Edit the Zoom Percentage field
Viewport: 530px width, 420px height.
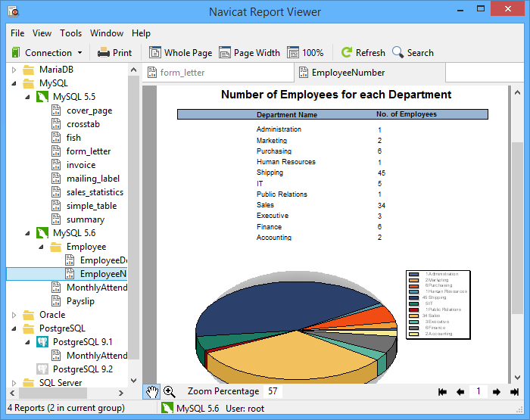[273, 391]
